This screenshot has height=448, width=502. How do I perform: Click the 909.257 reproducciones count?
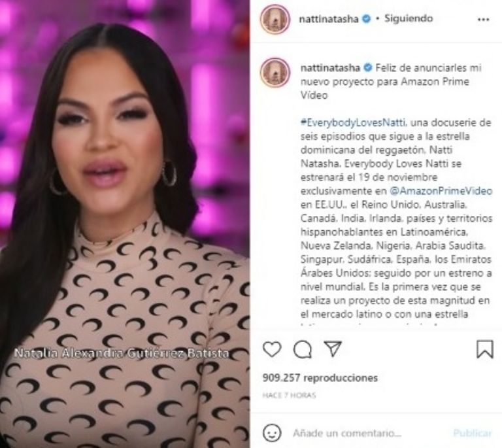(320, 377)
